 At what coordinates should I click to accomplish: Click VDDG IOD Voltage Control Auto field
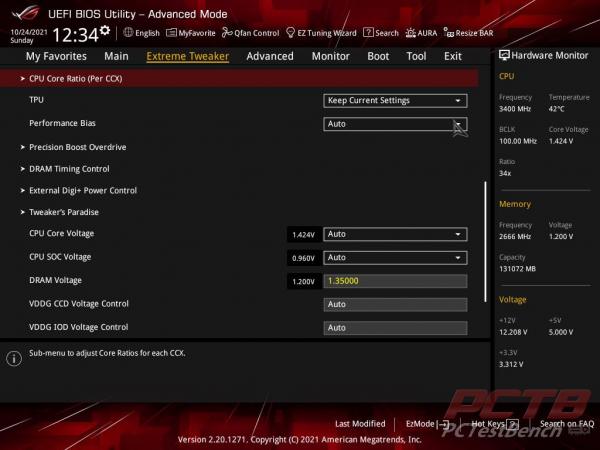pos(395,328)
